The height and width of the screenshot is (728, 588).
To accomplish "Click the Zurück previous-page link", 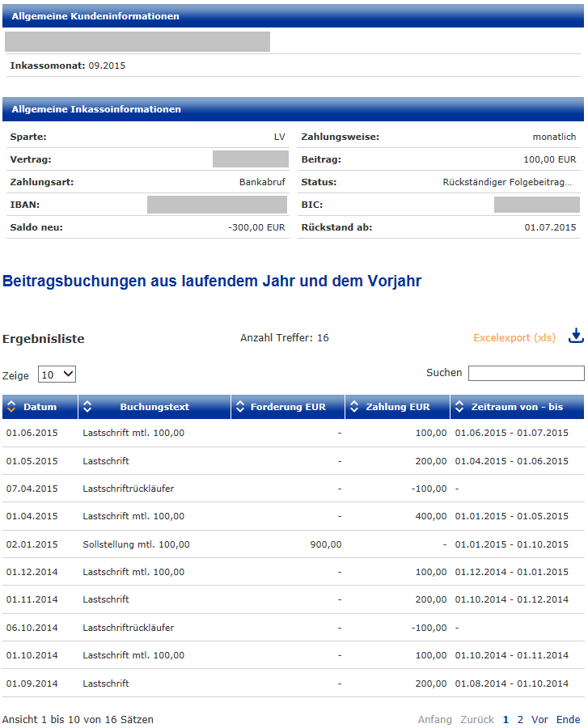I will click(476, 719).
